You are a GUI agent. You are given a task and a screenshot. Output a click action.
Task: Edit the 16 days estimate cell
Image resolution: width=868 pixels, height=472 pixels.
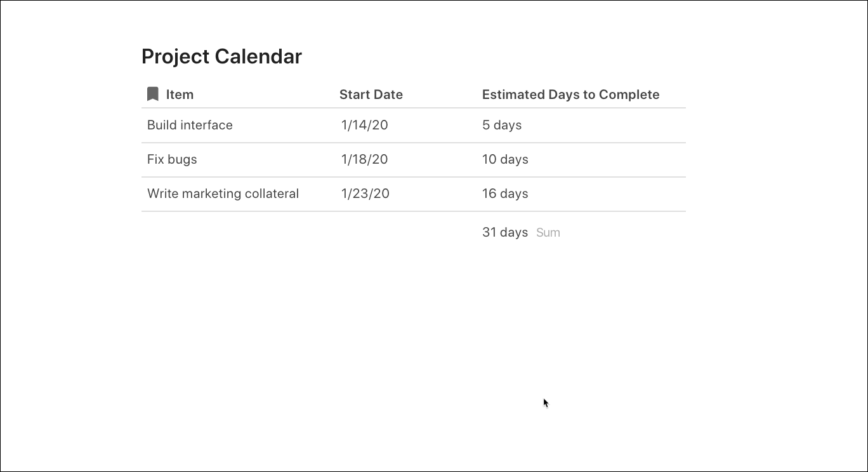505,193
